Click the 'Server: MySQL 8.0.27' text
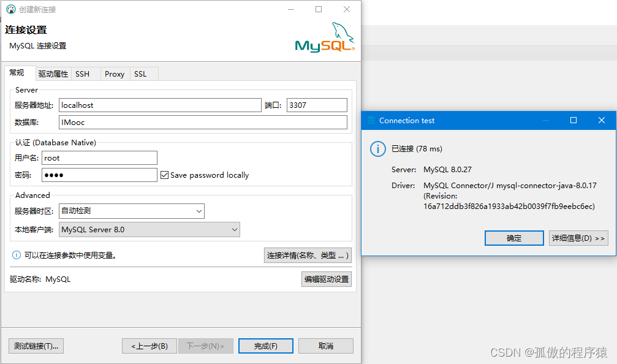The height and width of the screenshot is (364, 617). coord(431,170)
